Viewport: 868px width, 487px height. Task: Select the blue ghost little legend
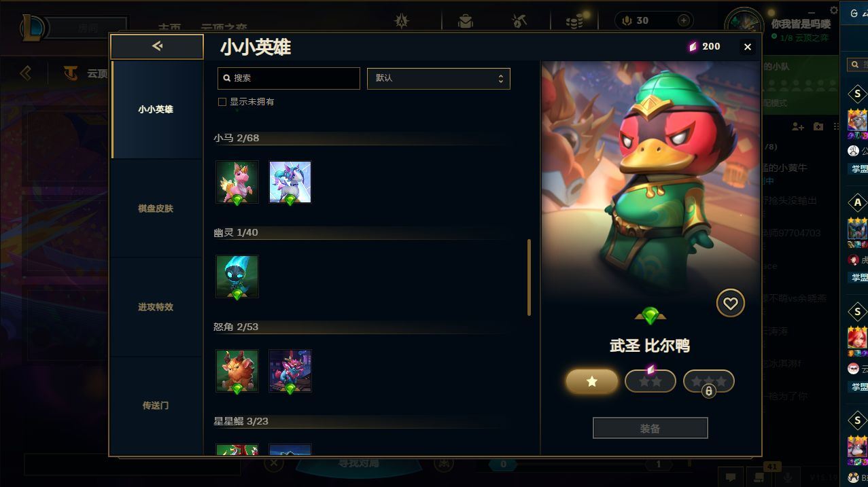(237, 276)
